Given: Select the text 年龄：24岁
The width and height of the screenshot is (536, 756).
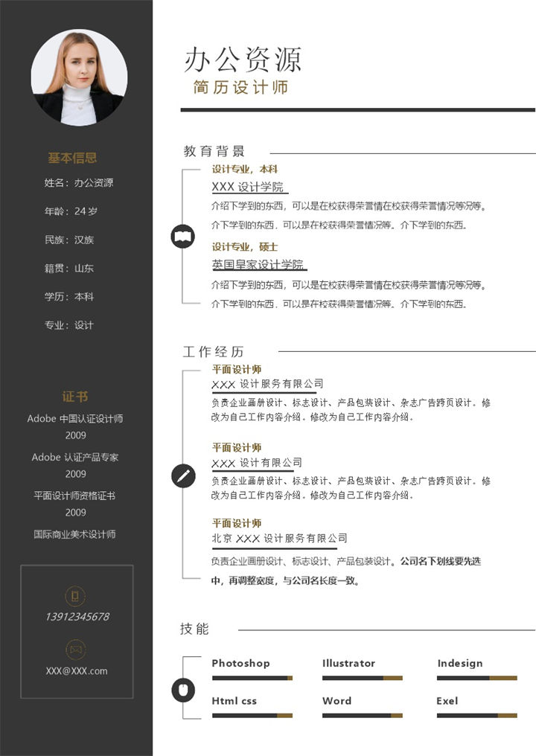Looking at the screenshot, I should pos(71,211).
